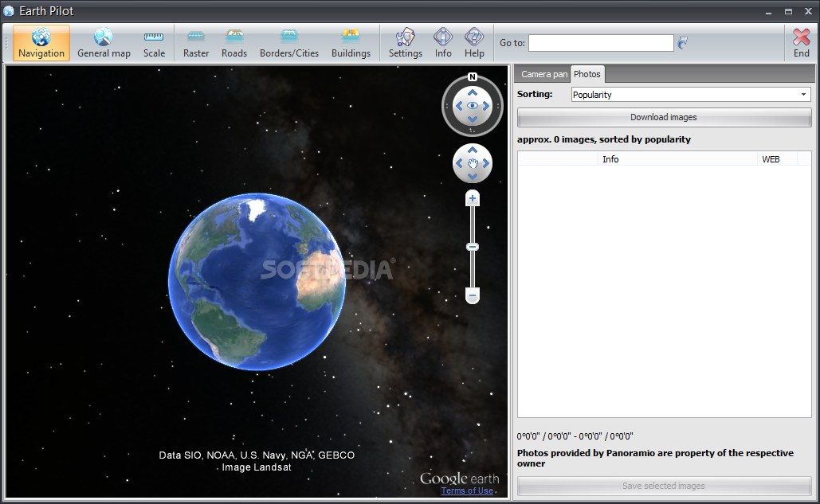Toggle the Raster layer
Viewport: 820px width, 504px height.
point(196,43)
